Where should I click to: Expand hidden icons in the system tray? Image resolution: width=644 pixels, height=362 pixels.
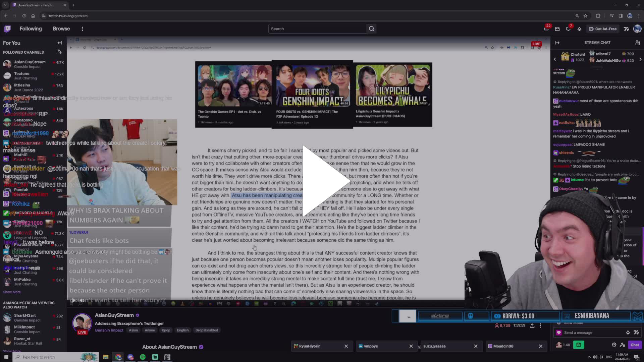pos(589,357)
